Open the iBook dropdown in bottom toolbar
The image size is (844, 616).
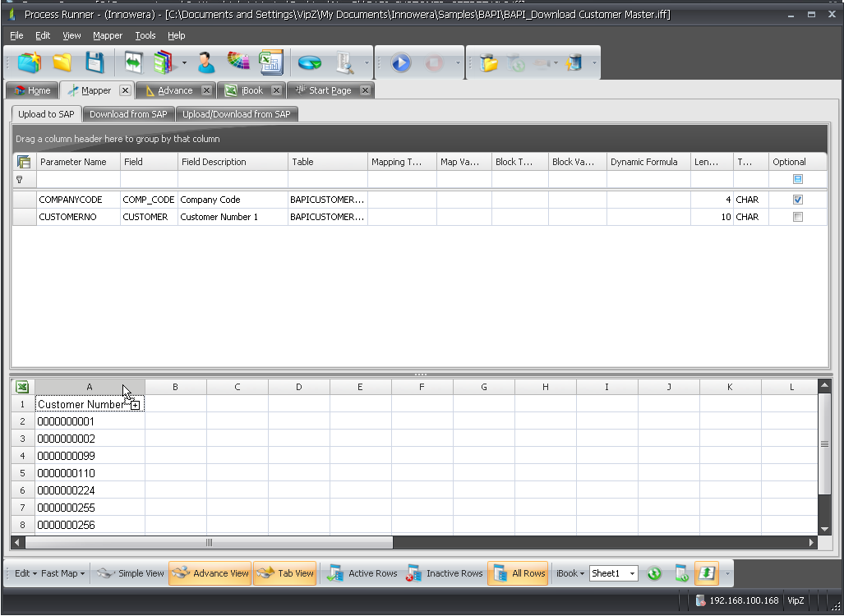coord(570,573)
